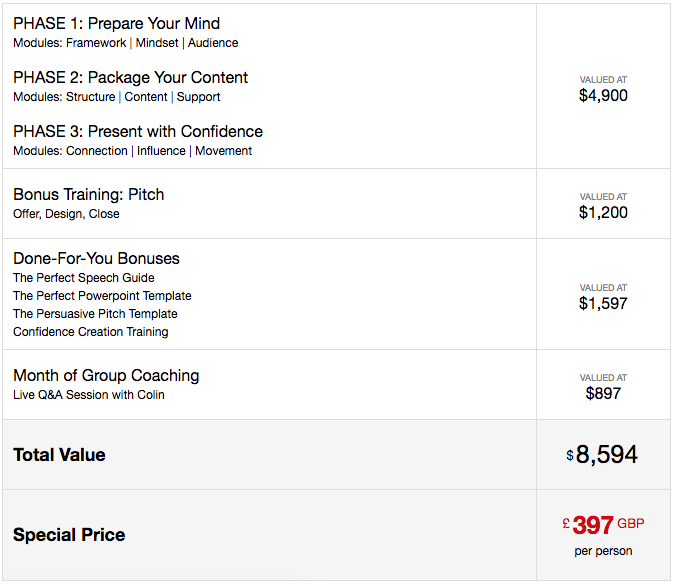Click the PHASE 2: Package Your Content heading
674x584 pixels.
tap(130, 77)
